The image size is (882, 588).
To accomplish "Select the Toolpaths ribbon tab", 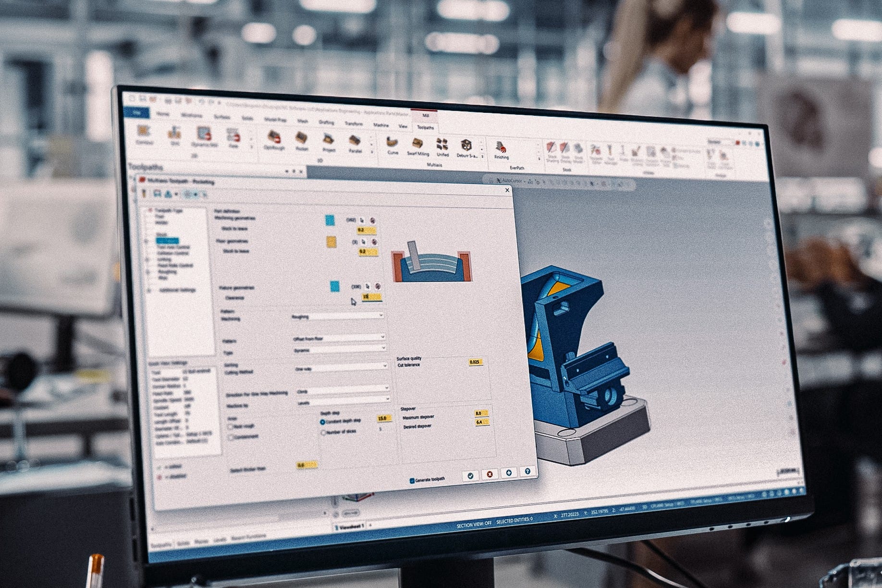I will (x=425, y=127).
